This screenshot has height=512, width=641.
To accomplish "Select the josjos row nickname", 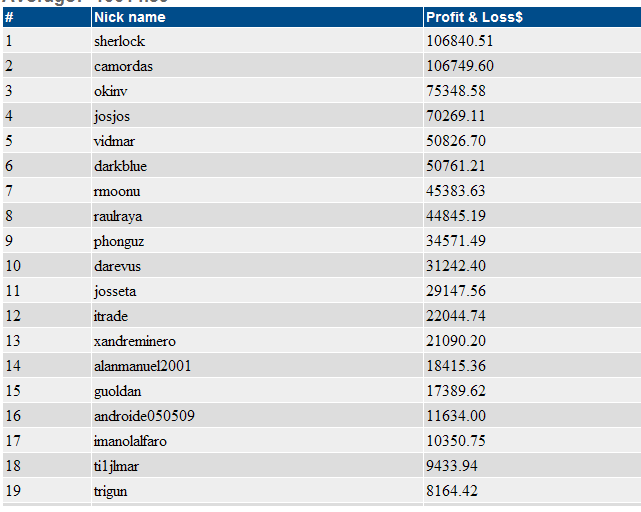I will [112, 116].
